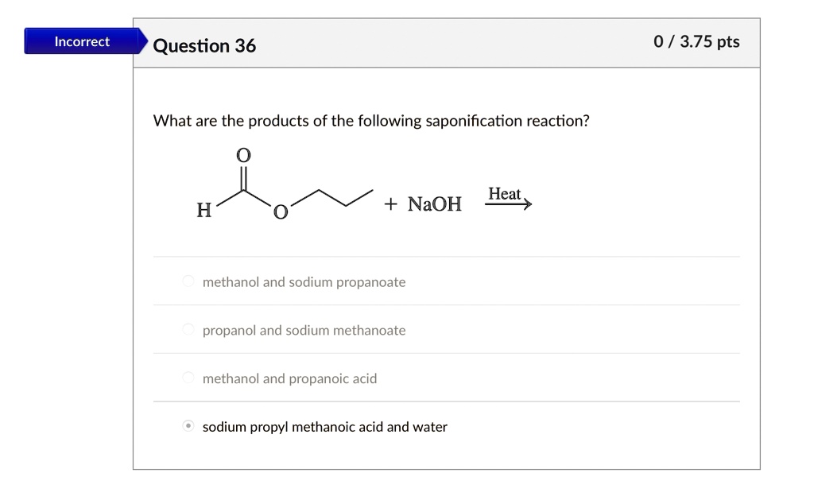Click the answer text methanol and propanoic acid
The width and height of the screenshot is (814, 504).
pyautogui.click(x=289, y=378)
